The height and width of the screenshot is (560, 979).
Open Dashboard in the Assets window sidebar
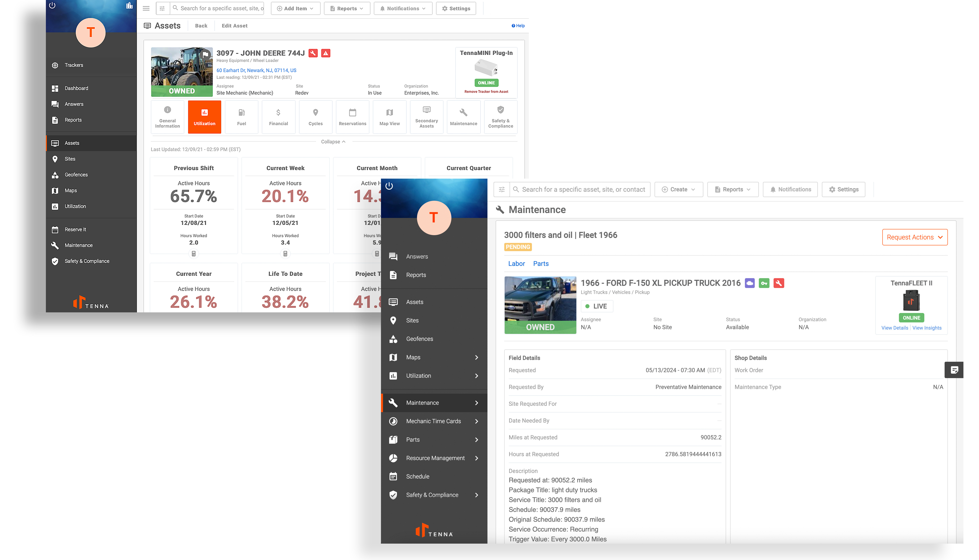pos(91,88)
